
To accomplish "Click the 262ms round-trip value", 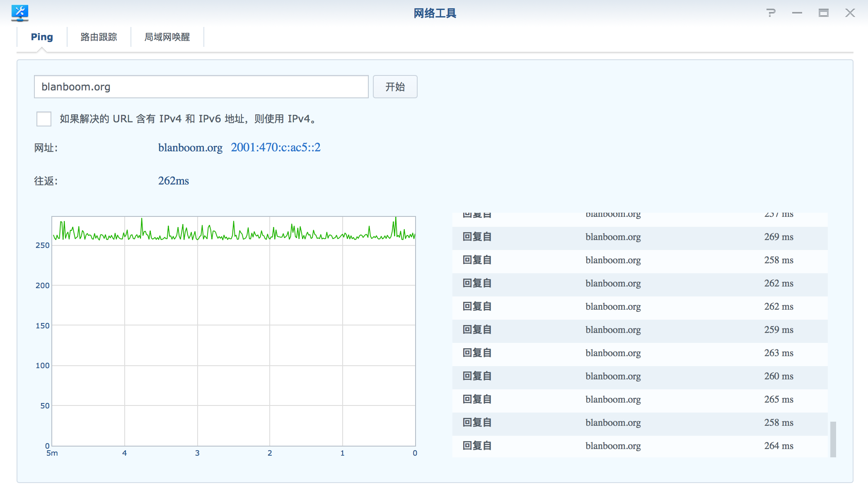I will [x=174, y=181].
